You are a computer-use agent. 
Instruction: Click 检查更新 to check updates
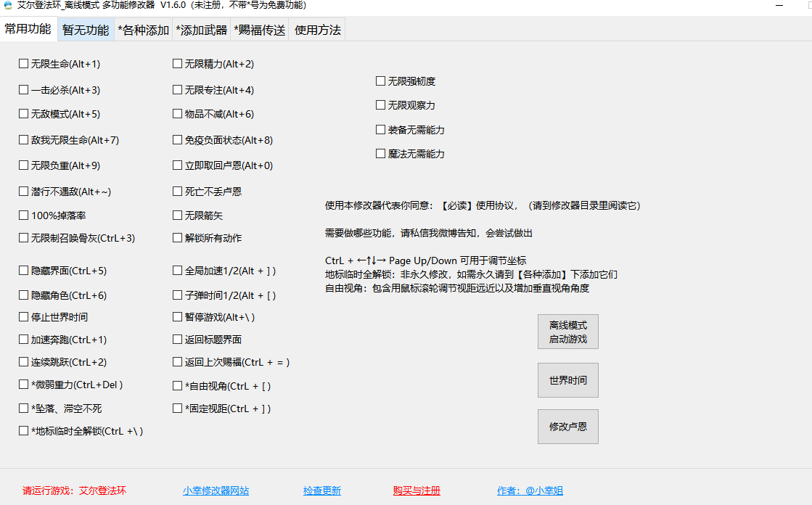pyautogui.click(x=322, y=490)
